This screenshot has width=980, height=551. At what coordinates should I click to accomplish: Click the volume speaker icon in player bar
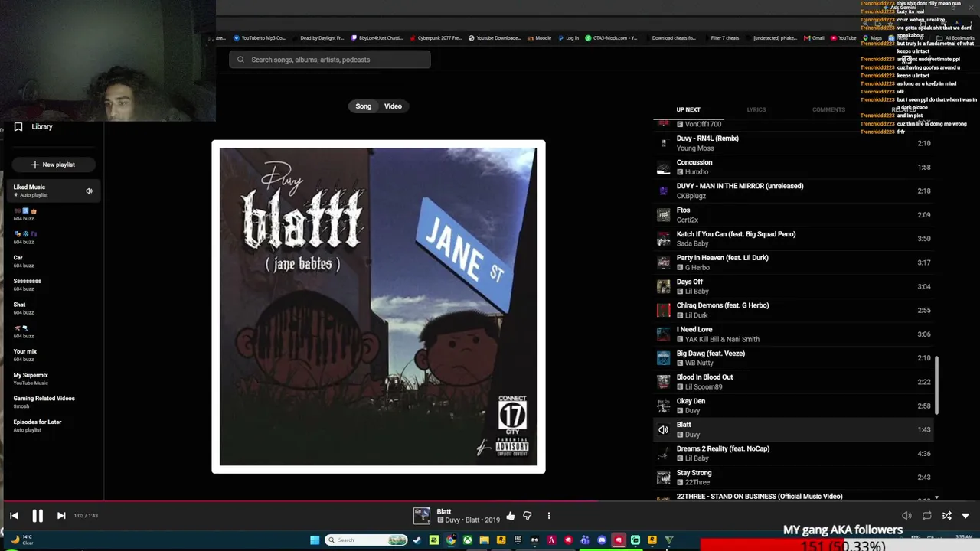(906, 516)
